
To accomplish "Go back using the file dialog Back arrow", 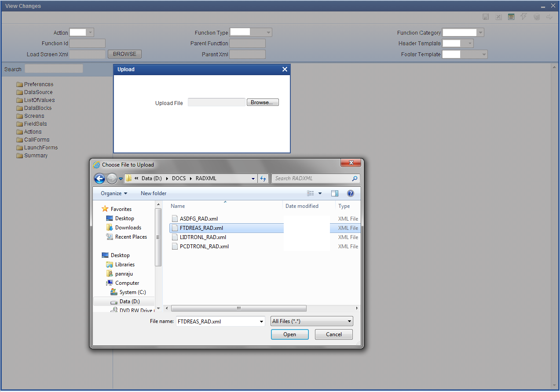I will 100,178.
